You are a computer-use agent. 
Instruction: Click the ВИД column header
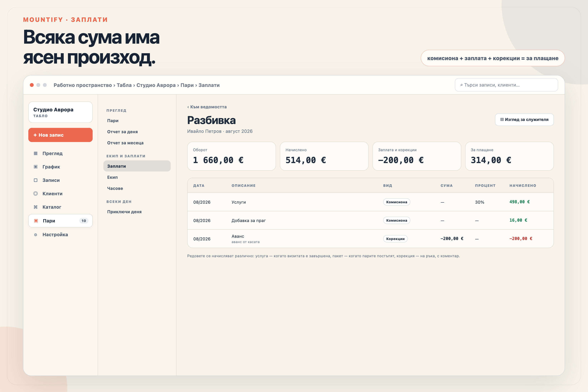pos(387,185)
